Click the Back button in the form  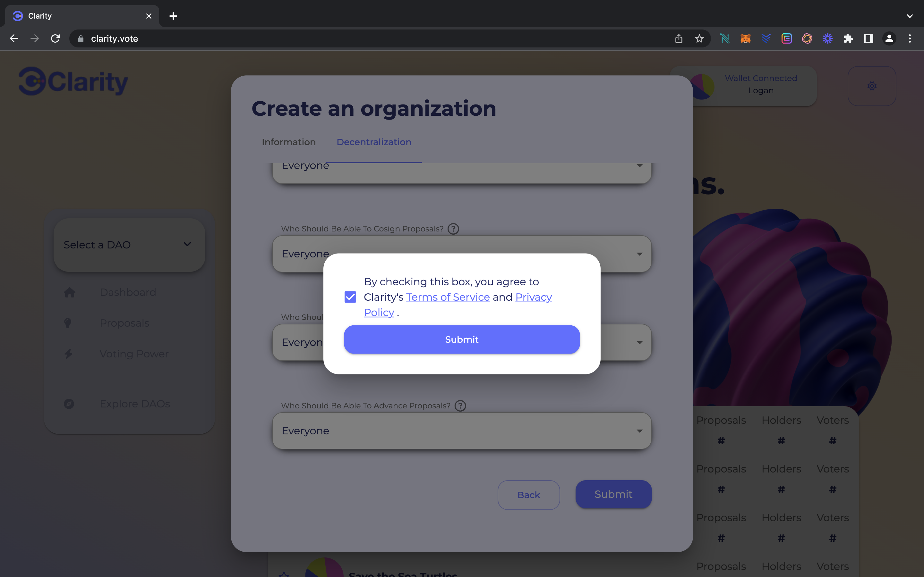(528, 495)
